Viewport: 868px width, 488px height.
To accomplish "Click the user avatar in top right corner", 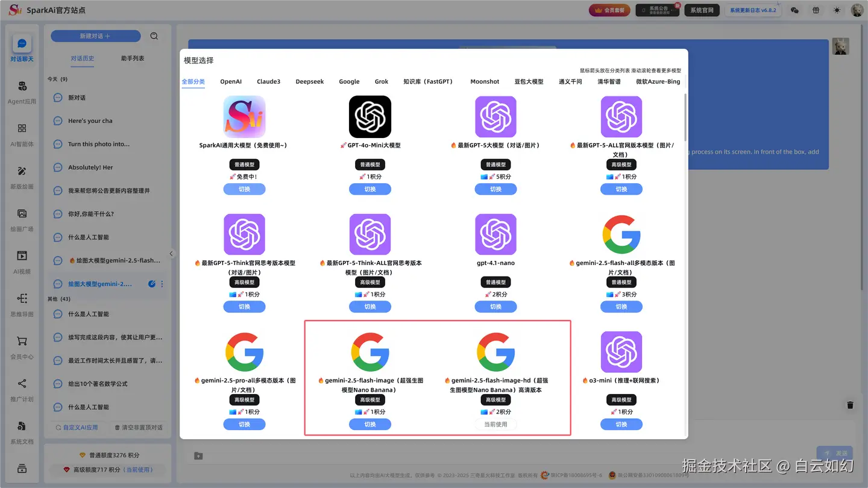I will [857, 10].
